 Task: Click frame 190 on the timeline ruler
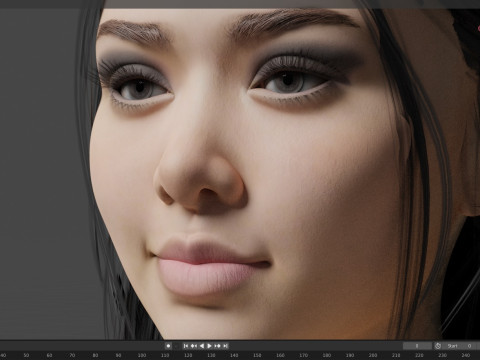click(x=350, y=355)
